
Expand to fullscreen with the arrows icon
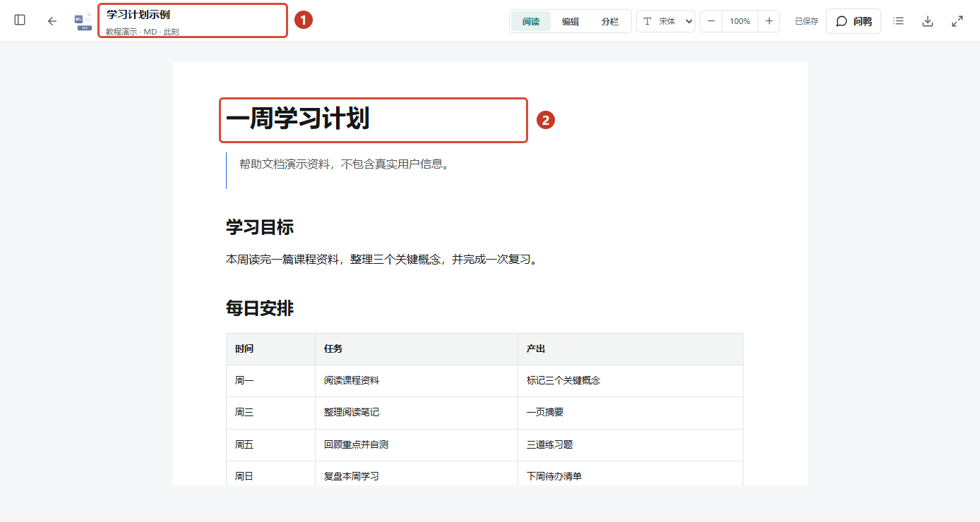[957, 21]
